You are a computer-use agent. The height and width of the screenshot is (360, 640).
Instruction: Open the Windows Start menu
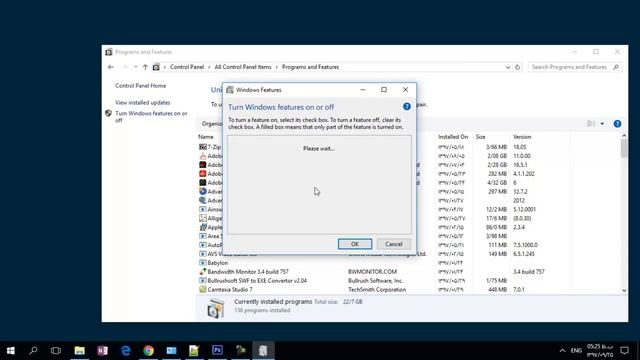tap(11, 351)
